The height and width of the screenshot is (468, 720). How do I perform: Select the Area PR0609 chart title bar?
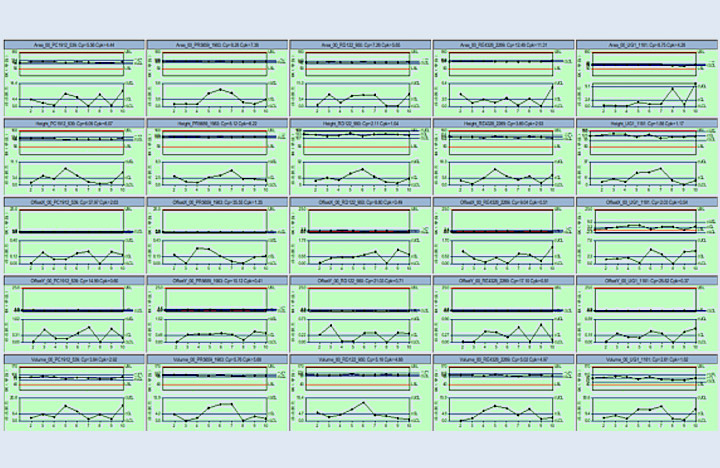pyautogui.click(x=215, y=46)
